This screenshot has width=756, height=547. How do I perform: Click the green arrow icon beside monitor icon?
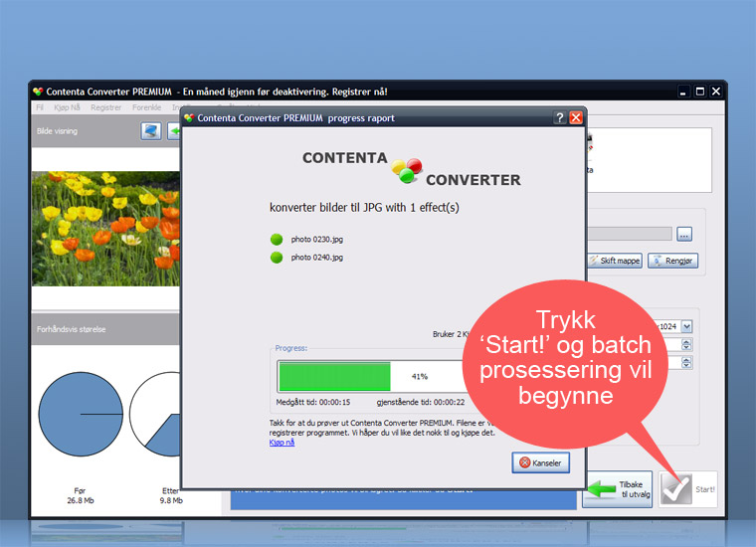[x=174, y=130]
